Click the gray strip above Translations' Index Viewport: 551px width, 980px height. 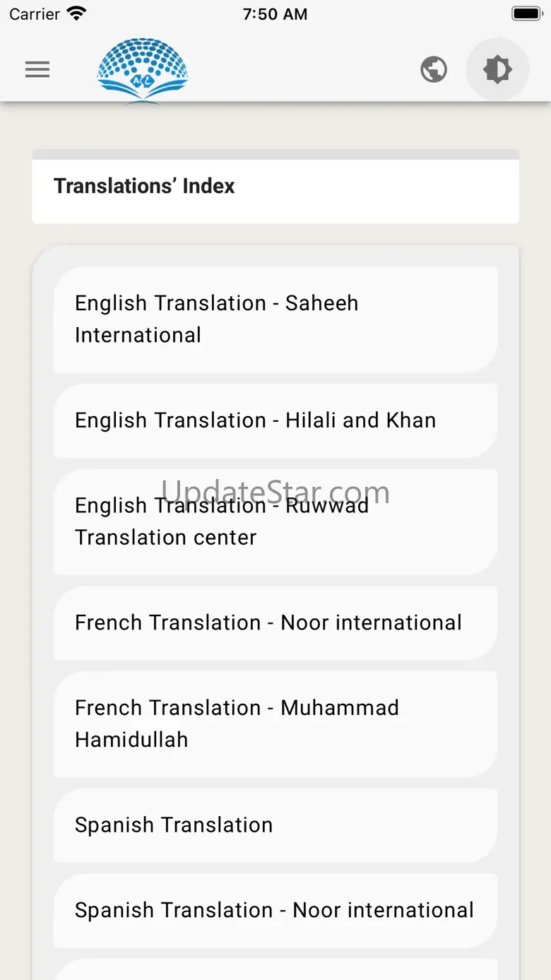[x=275, y=154]
